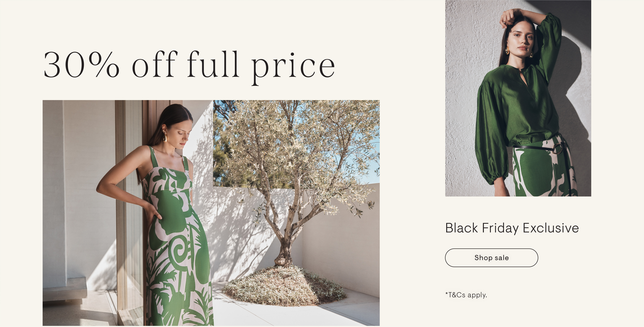Click the "30%" text in the headline

(x=81, y=65)
